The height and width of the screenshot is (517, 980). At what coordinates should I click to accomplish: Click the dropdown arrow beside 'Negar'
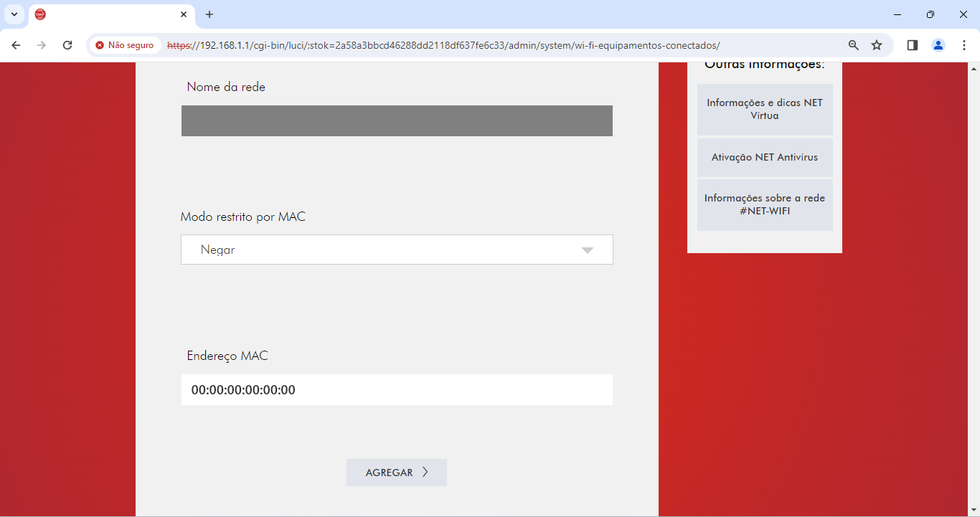(588, 250)
